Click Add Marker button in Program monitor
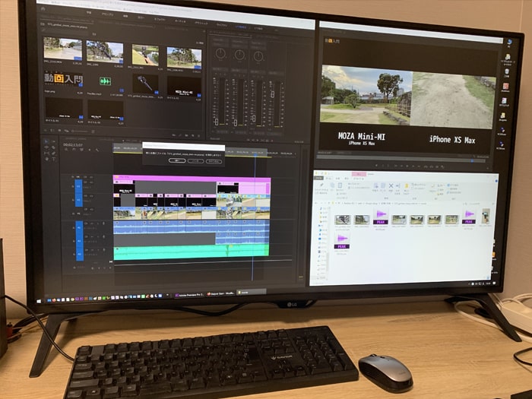This screenshot has height=399, width=532. click(377, 165)
